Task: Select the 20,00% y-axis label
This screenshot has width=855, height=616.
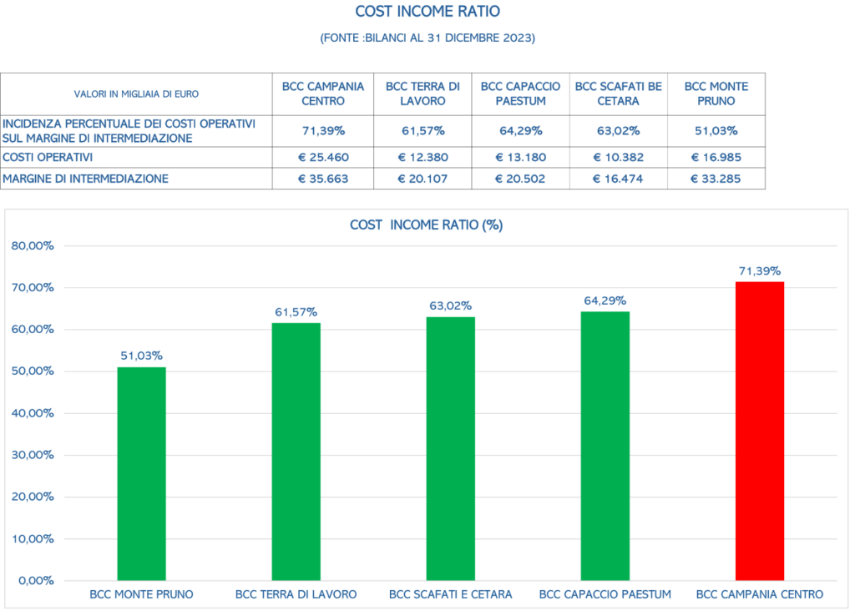Action: click(x=33, y=497)
